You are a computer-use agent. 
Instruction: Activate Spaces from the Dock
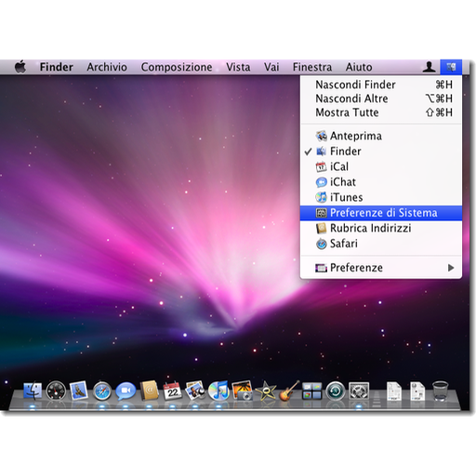[311, 391]
